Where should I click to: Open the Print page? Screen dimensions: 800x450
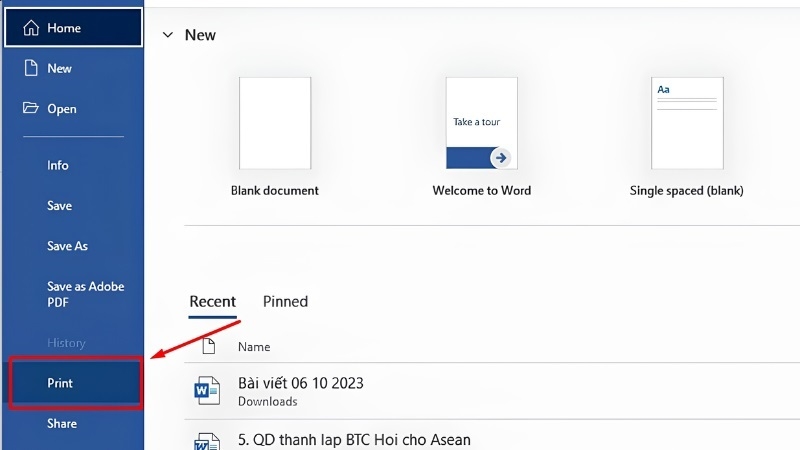pos(75,383)
